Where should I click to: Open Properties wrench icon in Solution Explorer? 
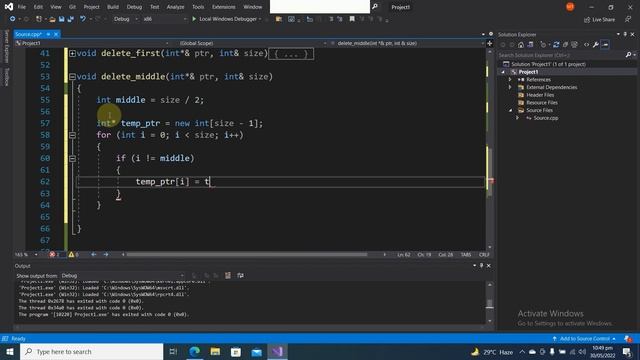[x=596, y=44]
